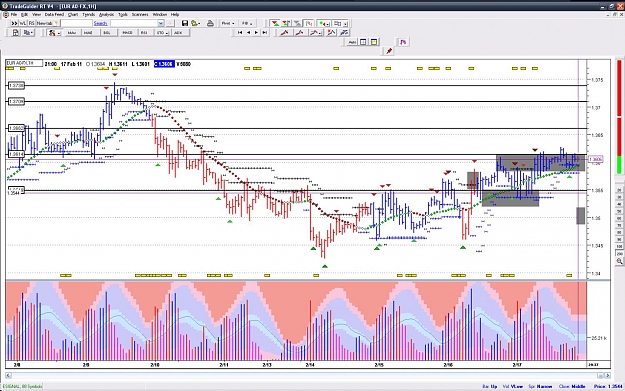Open the yellow folder dropdown icon

click(195, 24)
